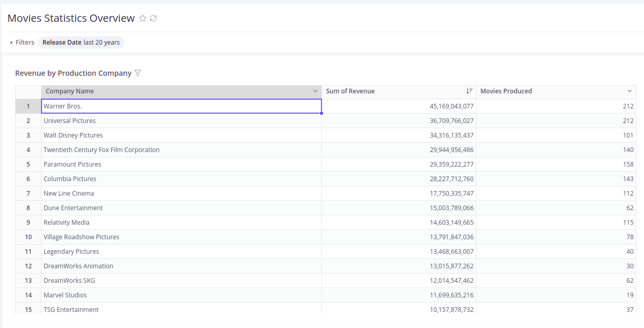Select row number 12 header
This screenshot has width=644, height=328.
[29, 266]
